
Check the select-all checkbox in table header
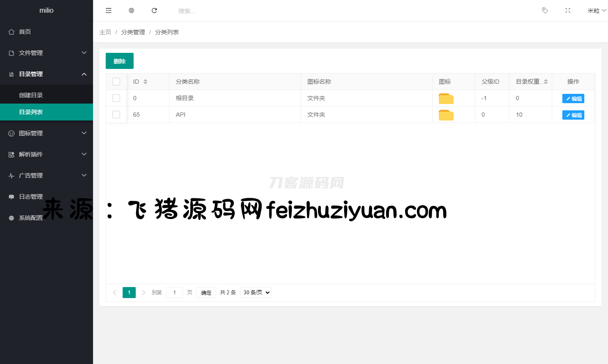(116, 82)
